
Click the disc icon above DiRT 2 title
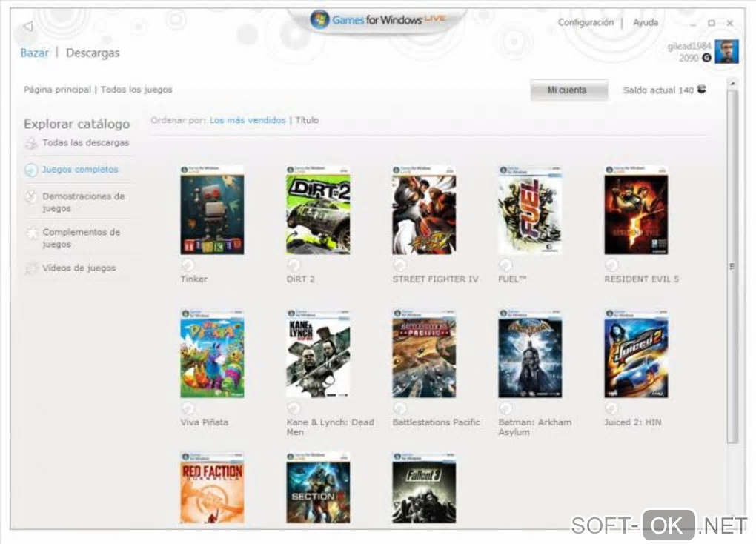[x=294, y=265]
